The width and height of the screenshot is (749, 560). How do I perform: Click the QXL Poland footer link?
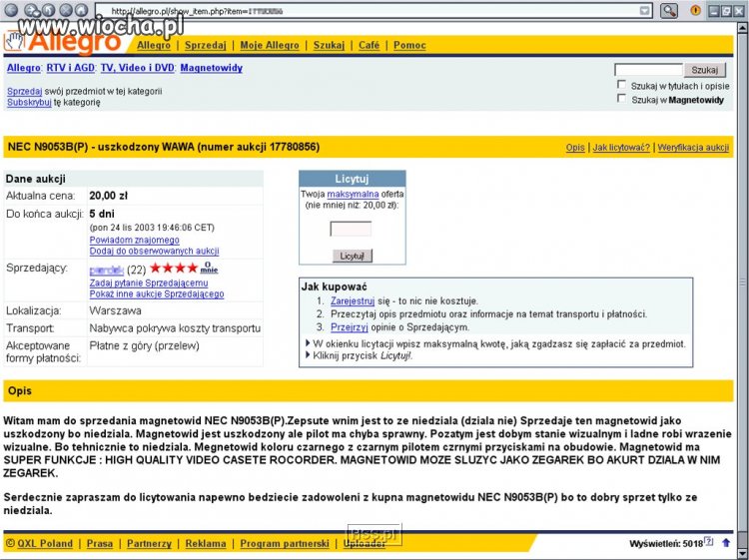click(45, 543)
